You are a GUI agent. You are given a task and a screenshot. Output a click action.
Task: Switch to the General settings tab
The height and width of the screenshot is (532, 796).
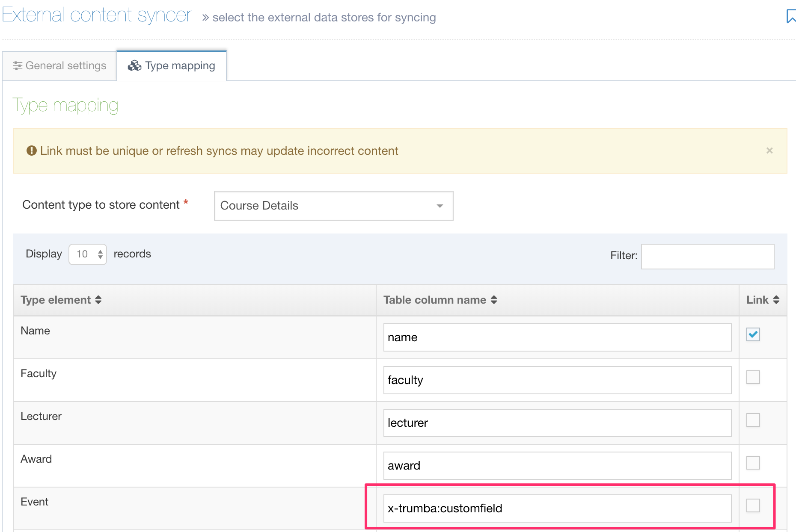click(59, 66)
